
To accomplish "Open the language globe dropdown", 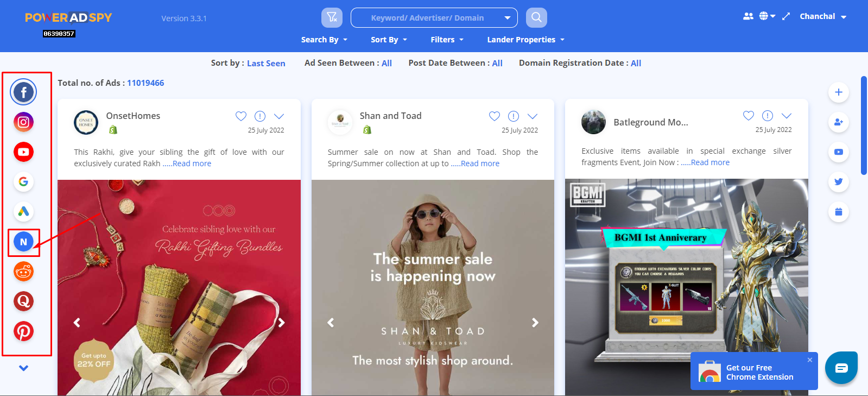I will pos(767,16).
